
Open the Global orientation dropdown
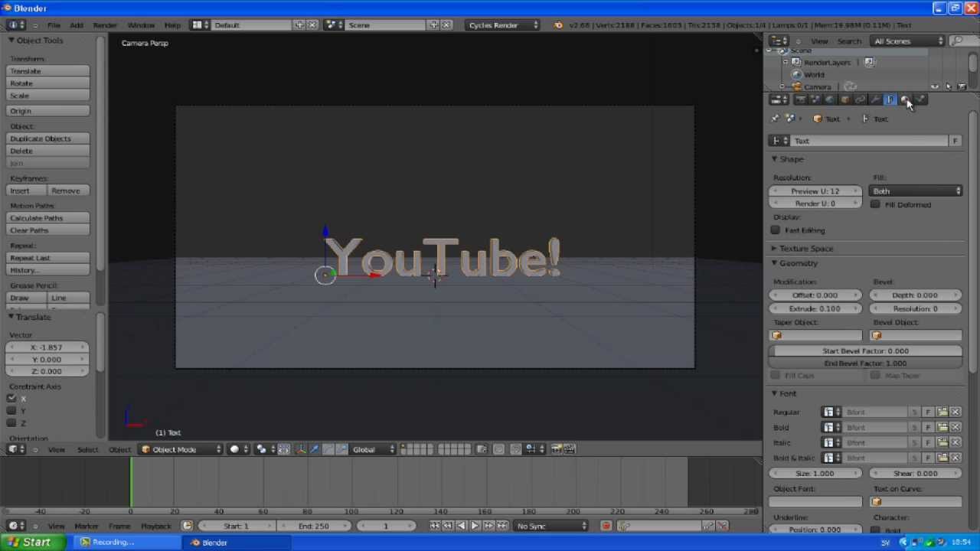click(x=373, y=449)
